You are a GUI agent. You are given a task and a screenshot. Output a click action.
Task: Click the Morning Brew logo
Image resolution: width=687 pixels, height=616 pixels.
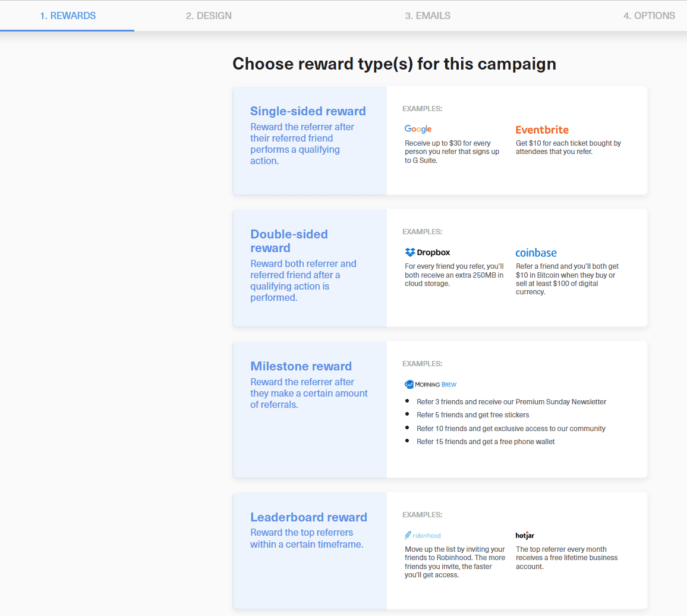tap(430, 384)
